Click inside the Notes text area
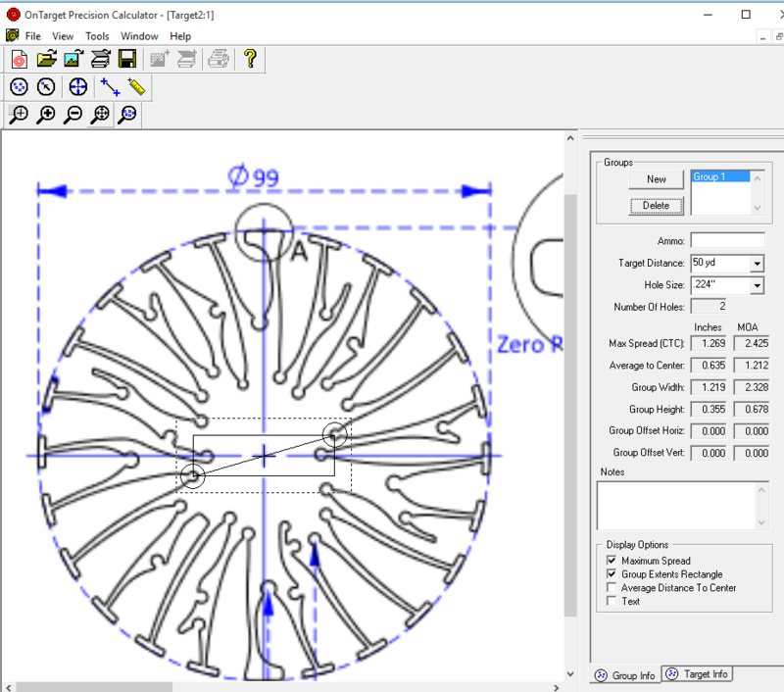Viewport: 784px width, 692px height. tap(676, 506)
